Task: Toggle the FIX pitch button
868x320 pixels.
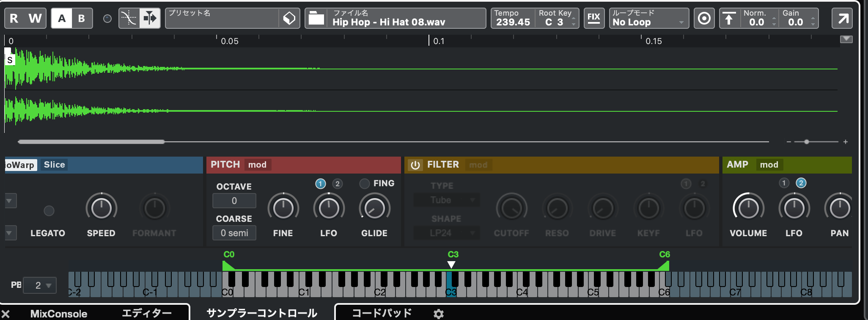Action: (x=594, y=18)
